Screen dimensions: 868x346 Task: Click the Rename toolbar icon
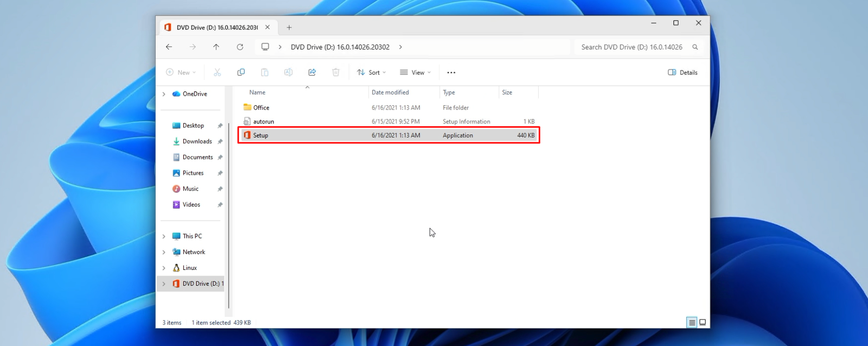(288, 72)
